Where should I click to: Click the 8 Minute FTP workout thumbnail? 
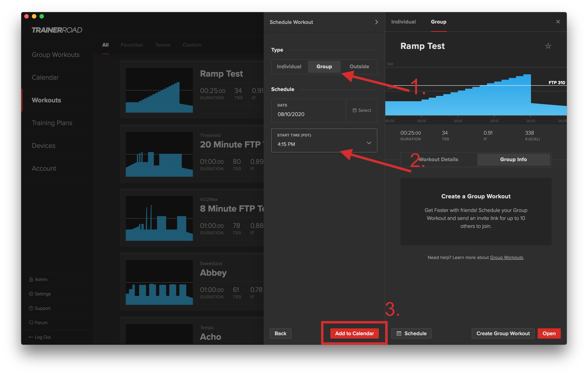click(159, 218)
